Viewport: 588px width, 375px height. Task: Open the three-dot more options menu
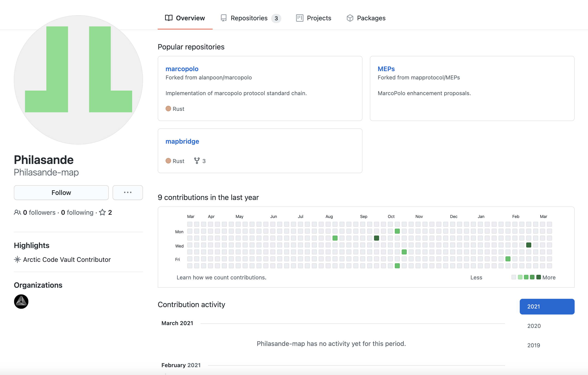click(x=128, y=193)
